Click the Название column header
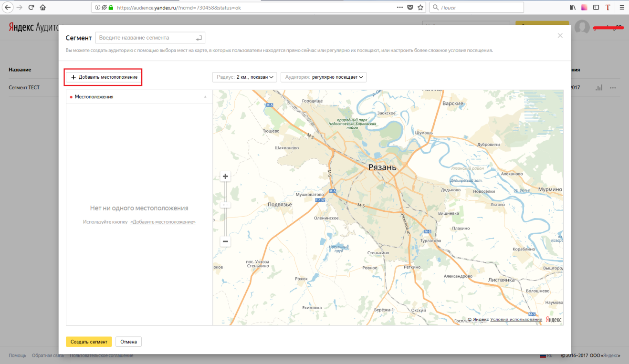The image size is (629, 364). (x=20, y=70)
